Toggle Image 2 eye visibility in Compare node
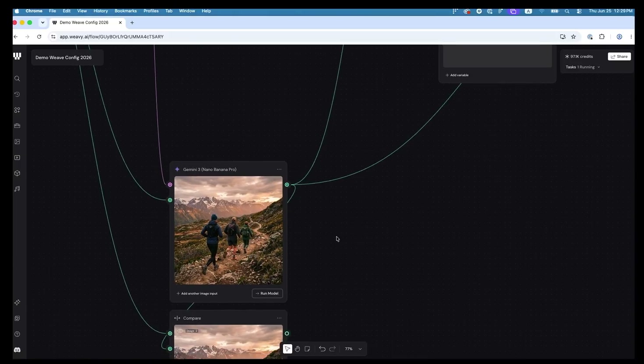The width and height of the screenshot is (644, 364). tap(180, 331)
